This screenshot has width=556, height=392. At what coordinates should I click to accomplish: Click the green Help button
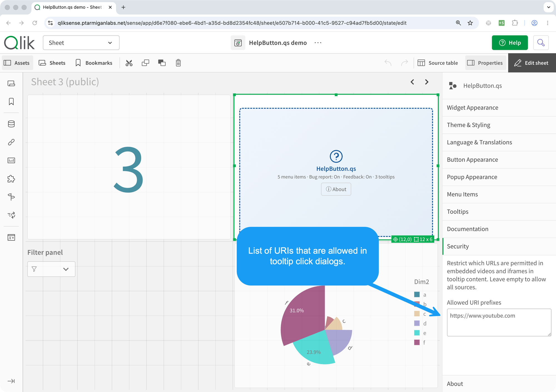(510, 43)
